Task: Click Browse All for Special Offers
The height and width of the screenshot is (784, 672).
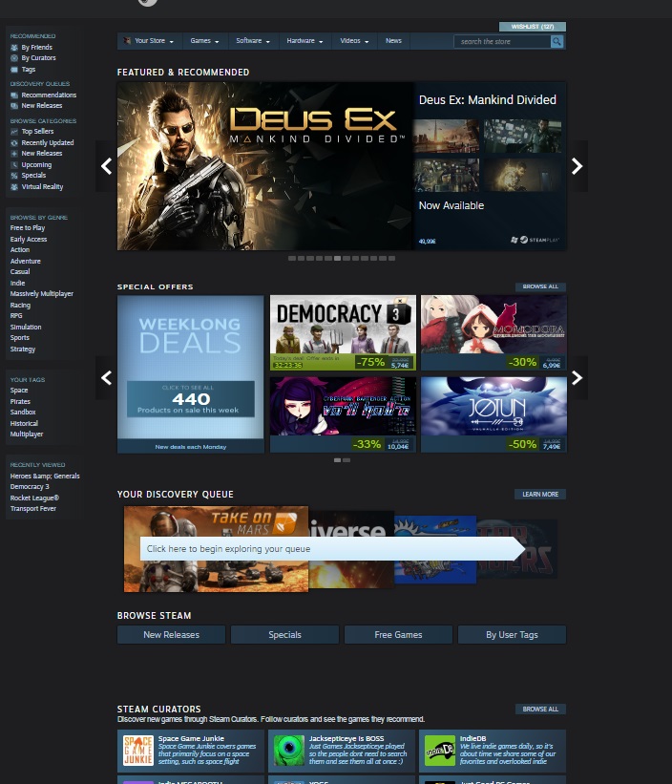Action: pos(540,286)
